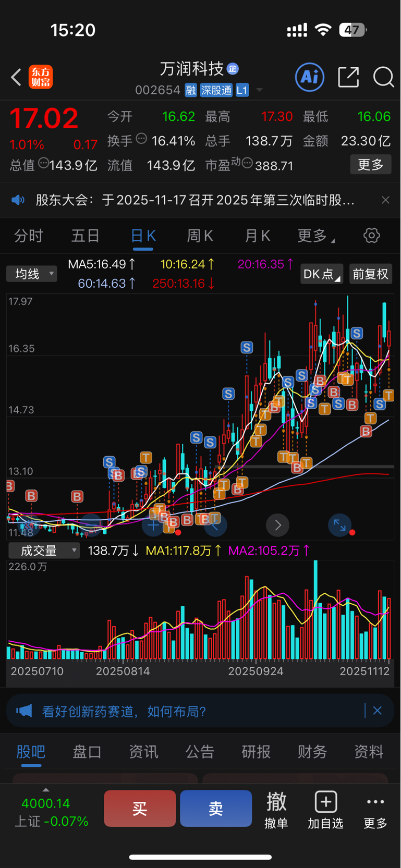Tap the 60:14.63 moving average value
The width and height of the screenshot is (401, 868).
tap(107, 284)
